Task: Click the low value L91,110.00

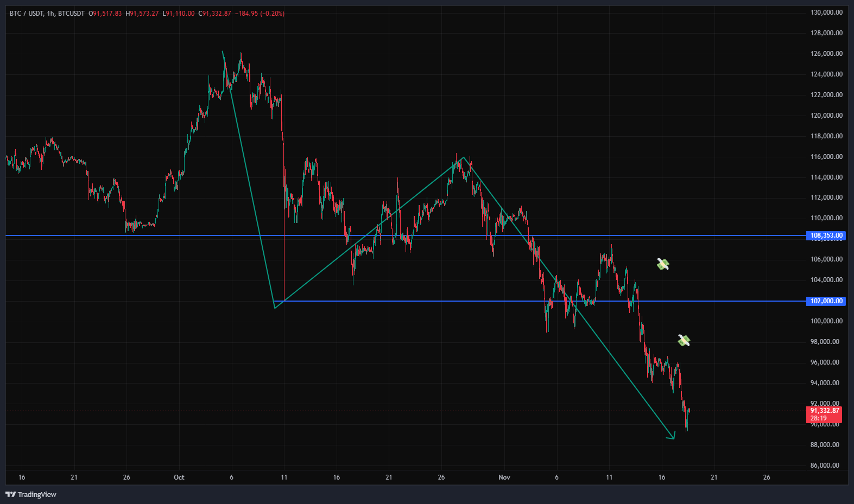Action: pos(179,14)
